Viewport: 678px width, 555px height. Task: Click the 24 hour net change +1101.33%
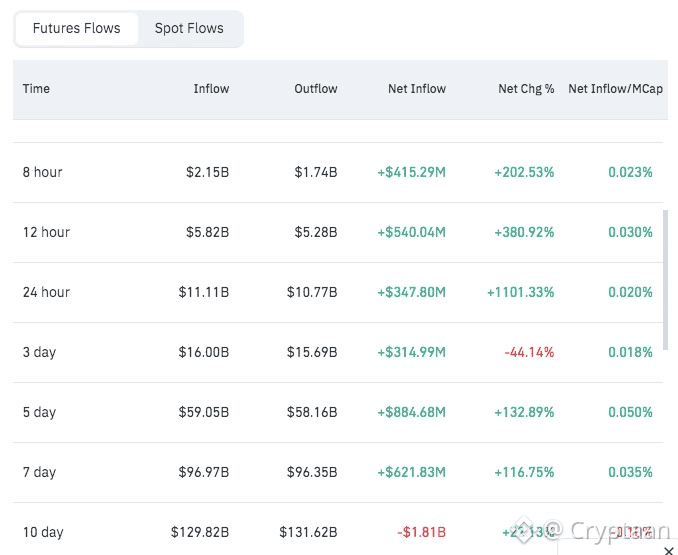pos(520,292)
